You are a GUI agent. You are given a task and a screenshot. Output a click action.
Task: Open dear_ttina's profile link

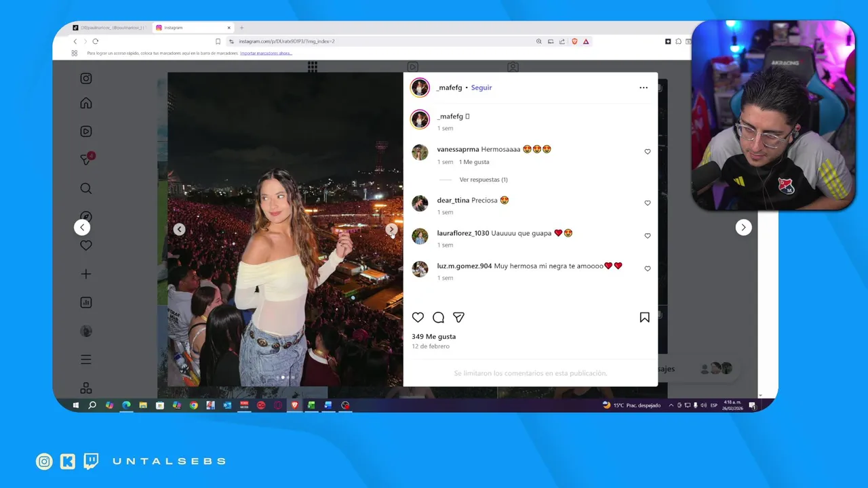(x=453, y=201)
